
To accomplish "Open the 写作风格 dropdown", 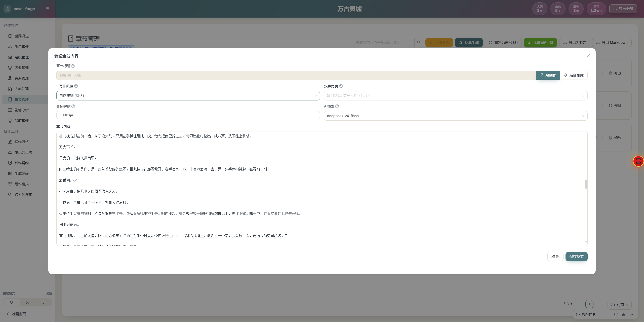I will (x=188, y=96).
